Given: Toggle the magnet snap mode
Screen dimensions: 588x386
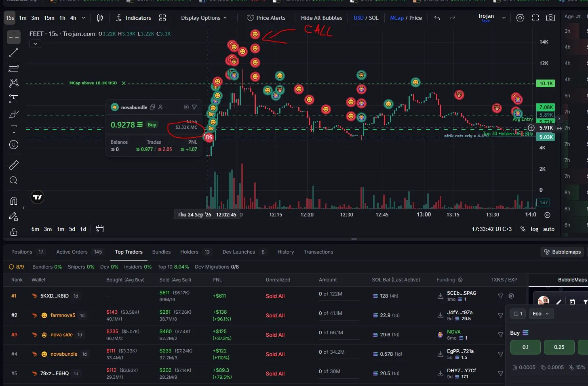Looking at the screenshot, I should (14, 201).
